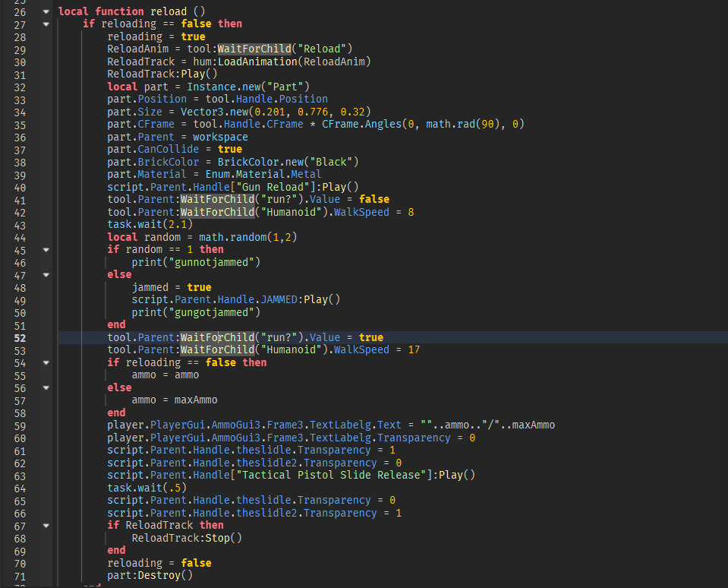The image size is (728, 588).
Task: Collapse the 'if random == 1' fold at line 45
Action: [46, 250]
